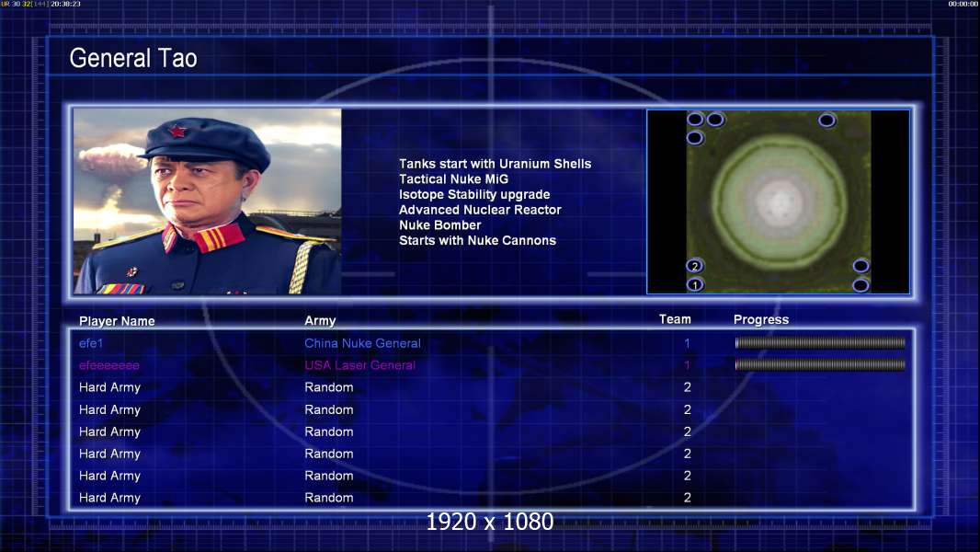Screen dimensions: 980x552
Task: Click 'Advanced Nuclear Reactor' text
Action: tap(480, 210)
